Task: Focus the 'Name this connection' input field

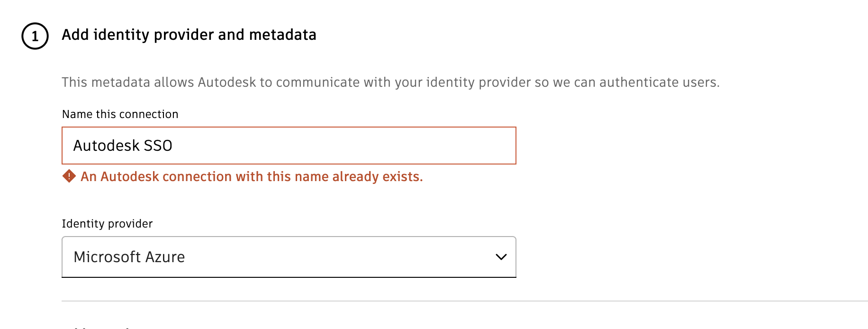Action: click(289, 146)
